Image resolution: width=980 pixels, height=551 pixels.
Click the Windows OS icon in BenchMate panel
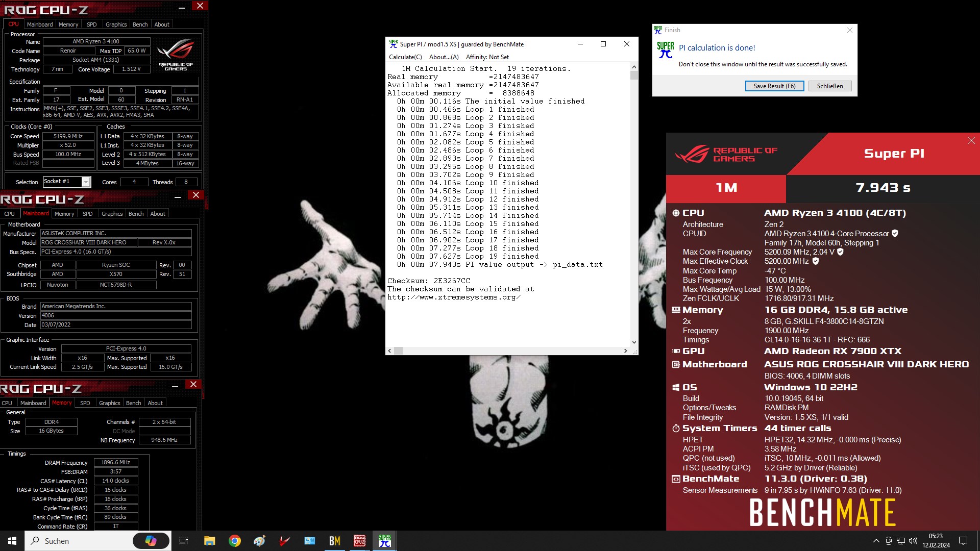(x=676, y=387)
